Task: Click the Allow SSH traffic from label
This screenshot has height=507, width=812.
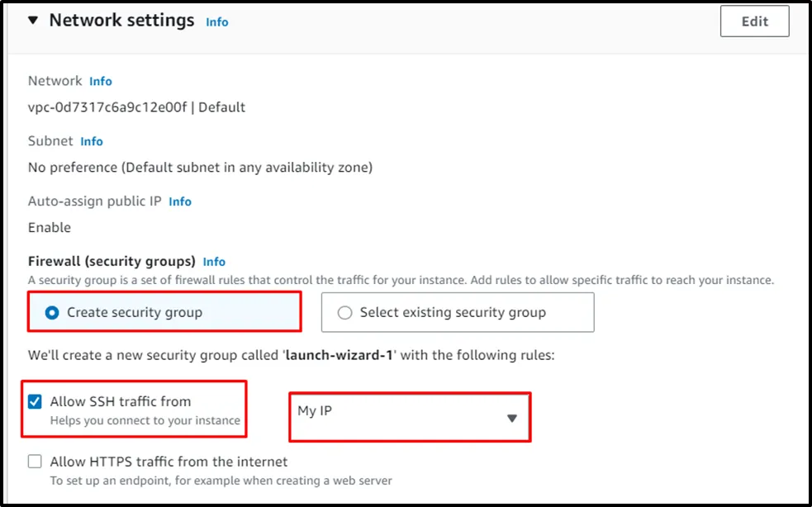Action: point(121,402)
